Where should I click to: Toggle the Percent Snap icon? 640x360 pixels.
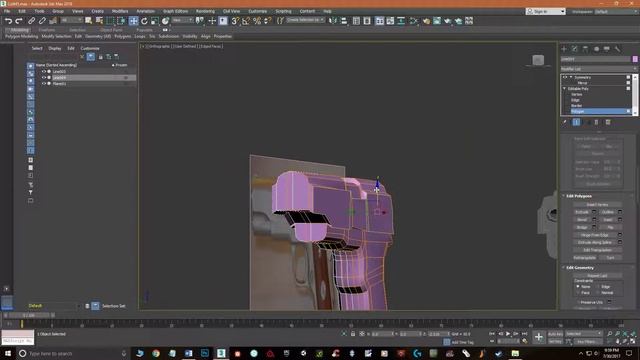(x=257, y=21)
